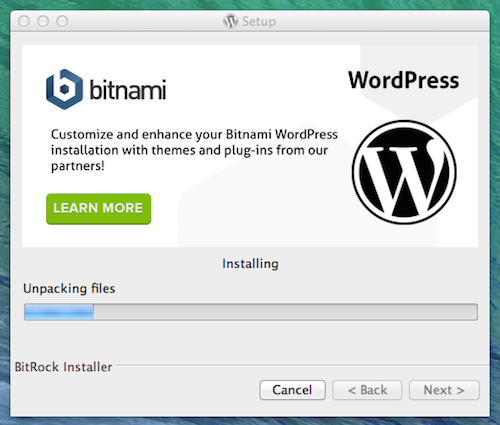Click the Bitnami hexagon logo icon
The image size is (500, 425).
64,89
